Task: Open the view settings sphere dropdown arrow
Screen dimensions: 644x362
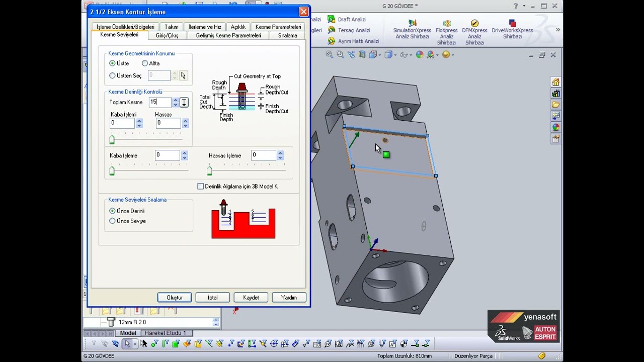Action: pos(453,55)
